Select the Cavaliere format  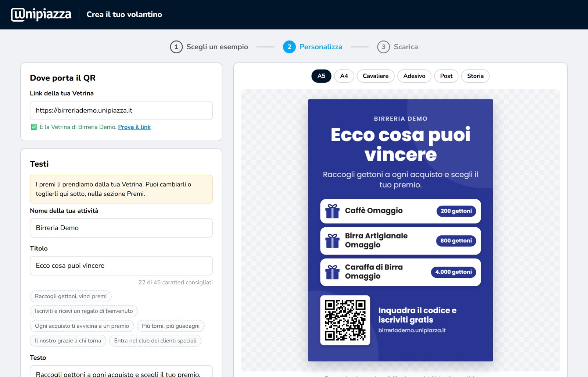[376, 76]
